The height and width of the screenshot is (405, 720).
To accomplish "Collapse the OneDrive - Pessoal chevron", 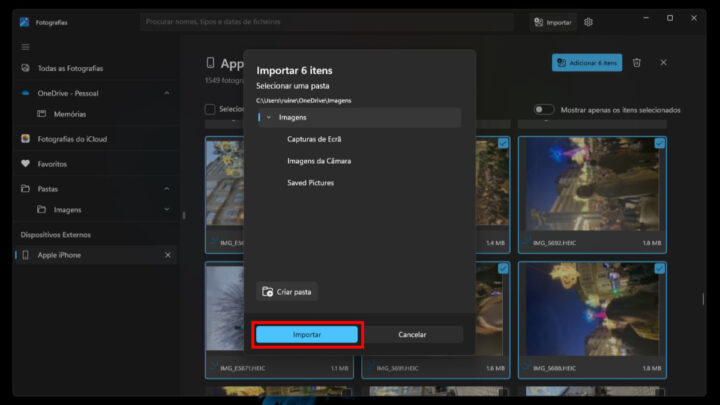I will [167, 93].
